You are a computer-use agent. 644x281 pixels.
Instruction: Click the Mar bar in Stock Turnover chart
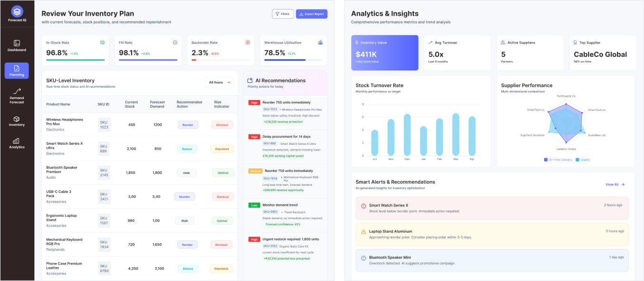[456, 134]
